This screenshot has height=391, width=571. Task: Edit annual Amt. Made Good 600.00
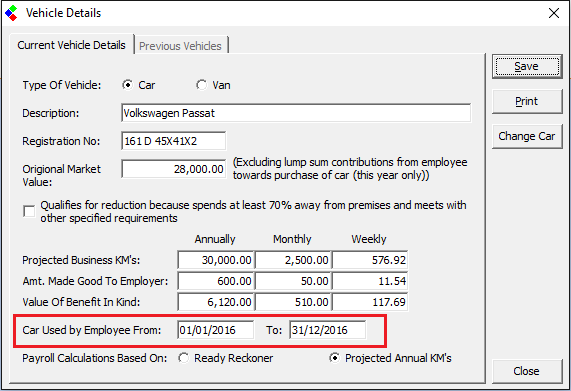coord(216,281)
